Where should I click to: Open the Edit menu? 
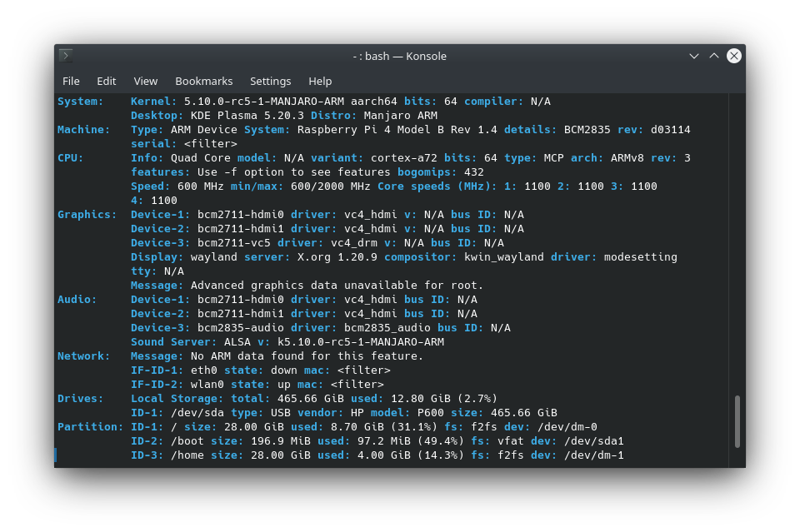[x=106, y=81]
